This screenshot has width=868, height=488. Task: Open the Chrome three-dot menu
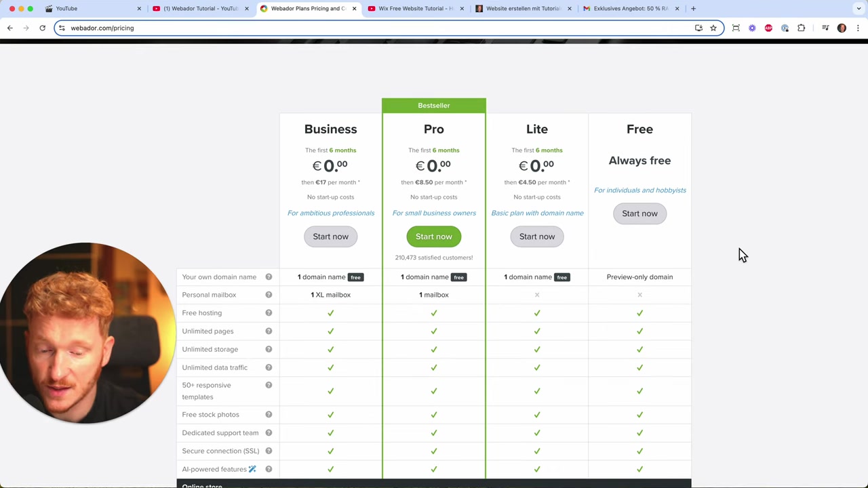858,28
